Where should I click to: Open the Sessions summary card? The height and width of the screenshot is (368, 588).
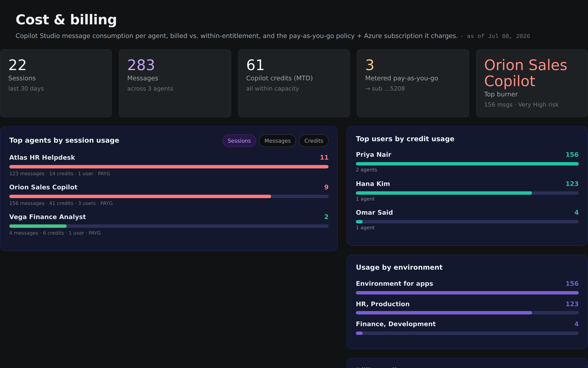[x=56, y=83]
